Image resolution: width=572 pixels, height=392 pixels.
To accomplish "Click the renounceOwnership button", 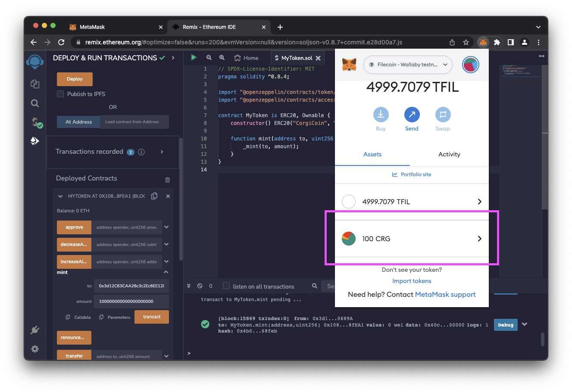I will [74, 337].
